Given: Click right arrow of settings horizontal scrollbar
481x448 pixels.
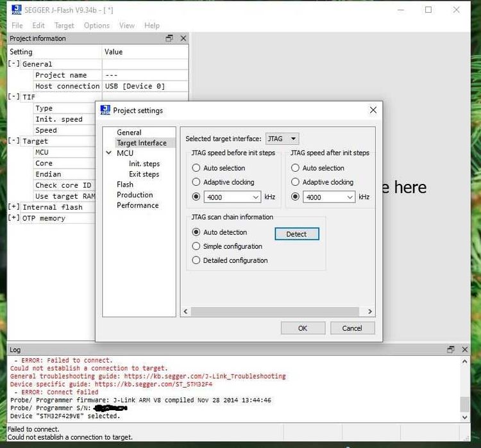Looking at the screenshot, I should [x=370, y=311].
